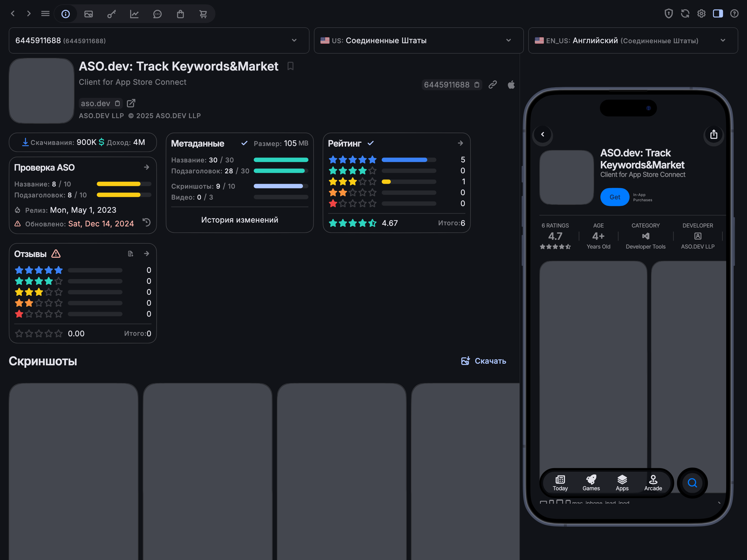Image resolution: width=747 pixels, height=560 pixels.
Task: Click the Метаданные title progress bar
Action: pyautogui.click(x=281, y=160)
